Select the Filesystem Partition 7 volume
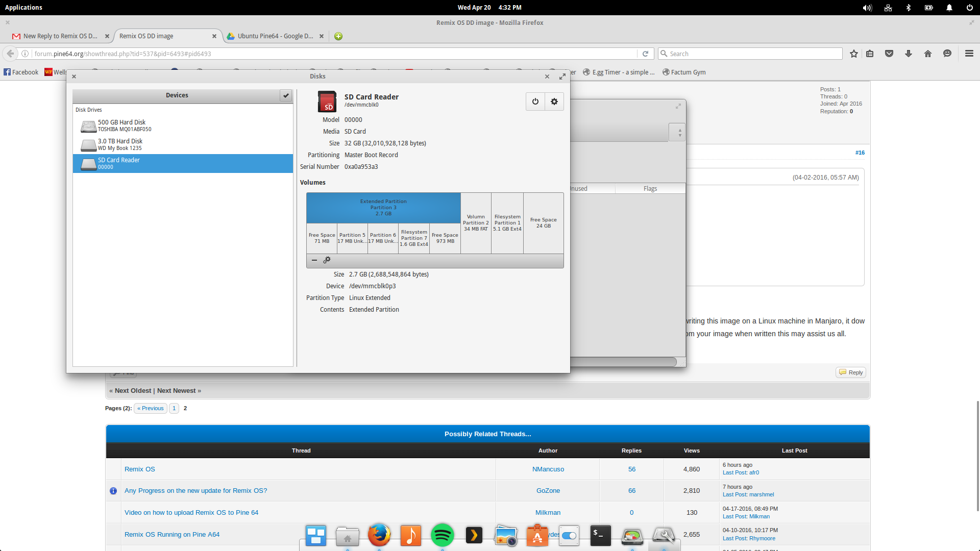This screenshot has height=551, width=980. point(414,238)
